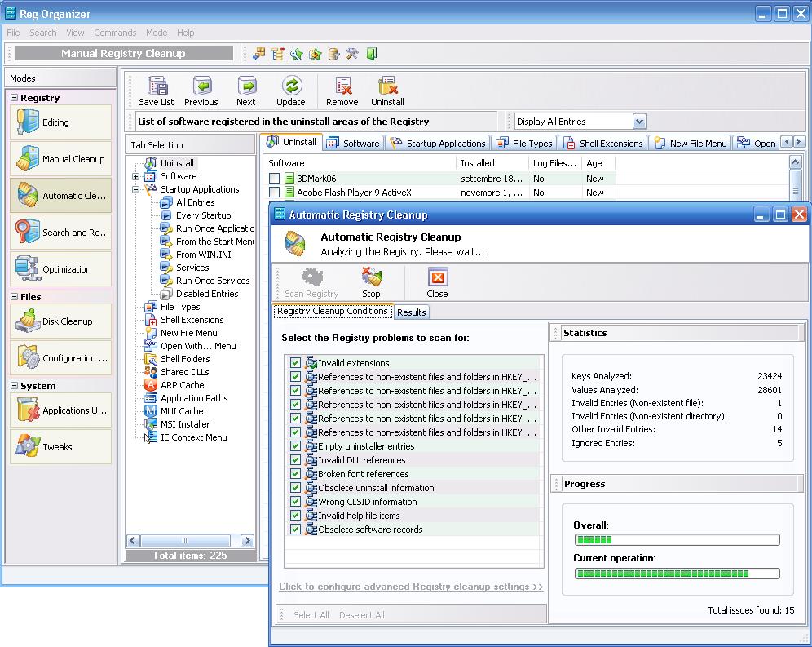
Task: Click the Update refresh icon
Action: (291, 87)
